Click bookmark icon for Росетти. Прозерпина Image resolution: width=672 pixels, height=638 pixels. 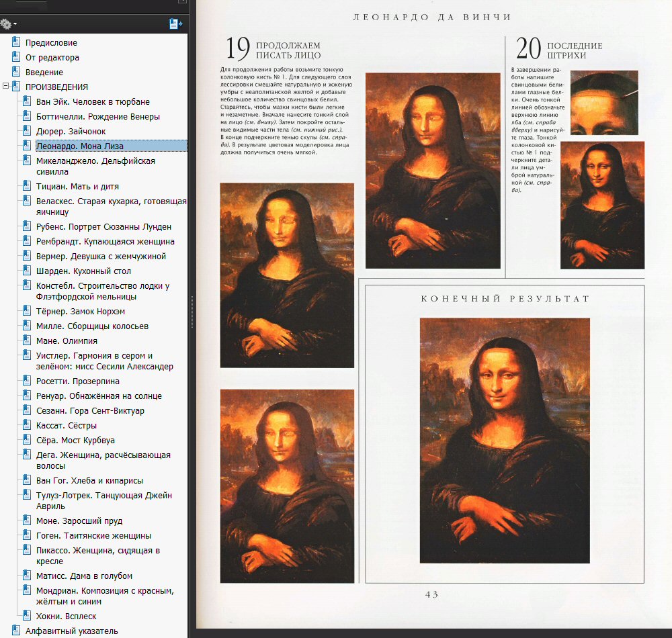[x=27, y=381]
